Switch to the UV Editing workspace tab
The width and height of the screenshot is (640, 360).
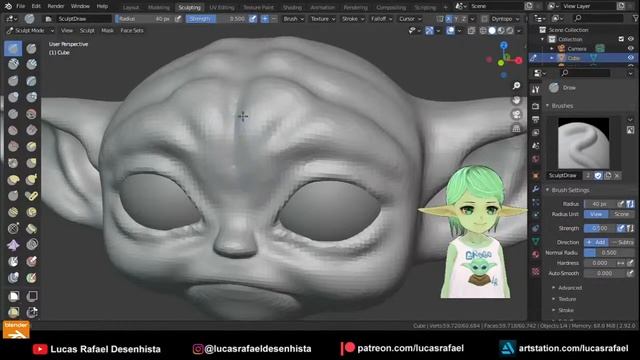click(x=222, y=7)
